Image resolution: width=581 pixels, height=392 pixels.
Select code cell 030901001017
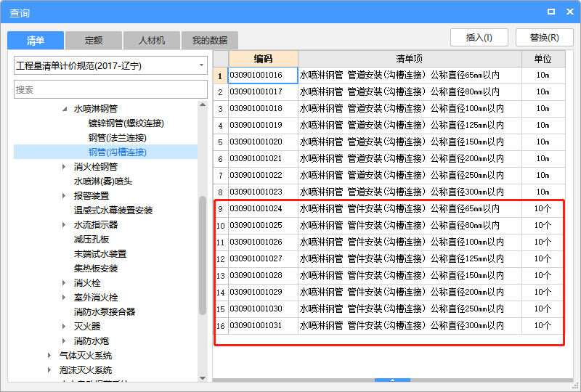263,92
